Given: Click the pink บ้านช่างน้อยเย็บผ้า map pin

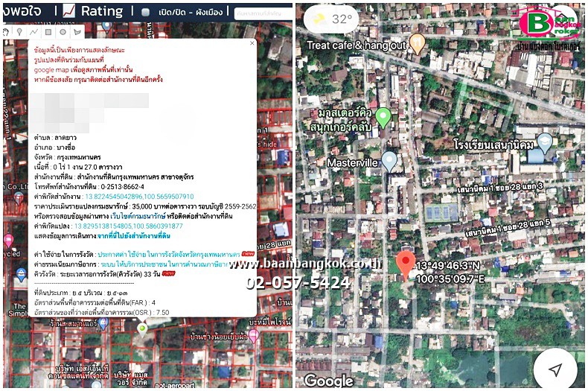Looking at the screenshot, I should click(x=254, y=335).
